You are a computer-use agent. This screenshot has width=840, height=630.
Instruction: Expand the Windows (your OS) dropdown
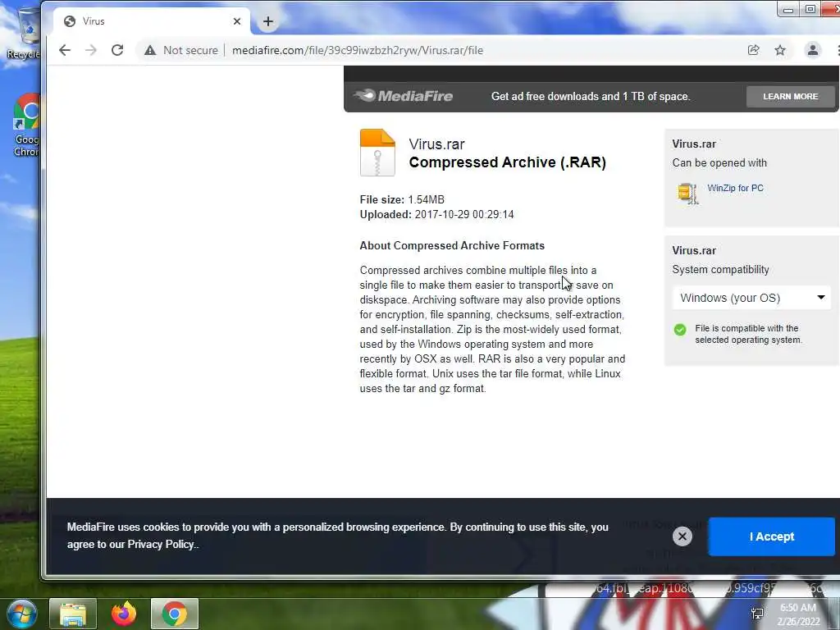(751, 298)
